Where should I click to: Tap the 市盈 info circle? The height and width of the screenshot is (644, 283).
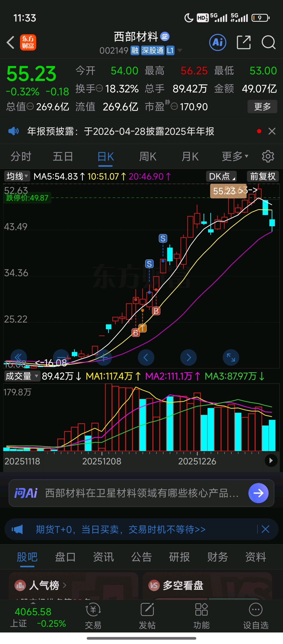coord(174,106)
